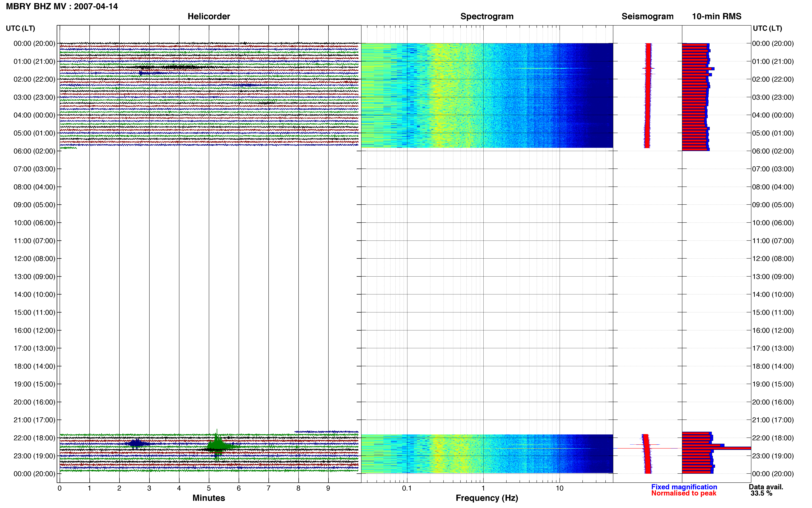Click the minute tick label '5'

pos(209,488)
